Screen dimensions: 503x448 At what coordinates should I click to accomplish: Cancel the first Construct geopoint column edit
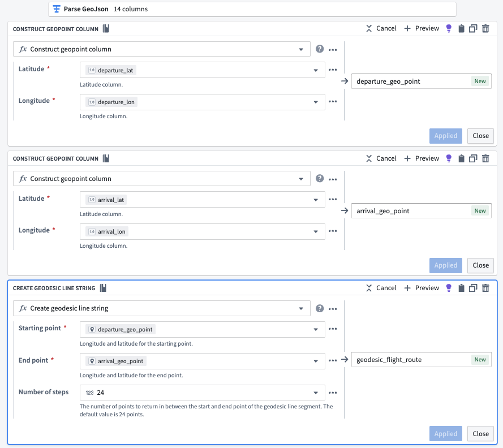[381, 28]
